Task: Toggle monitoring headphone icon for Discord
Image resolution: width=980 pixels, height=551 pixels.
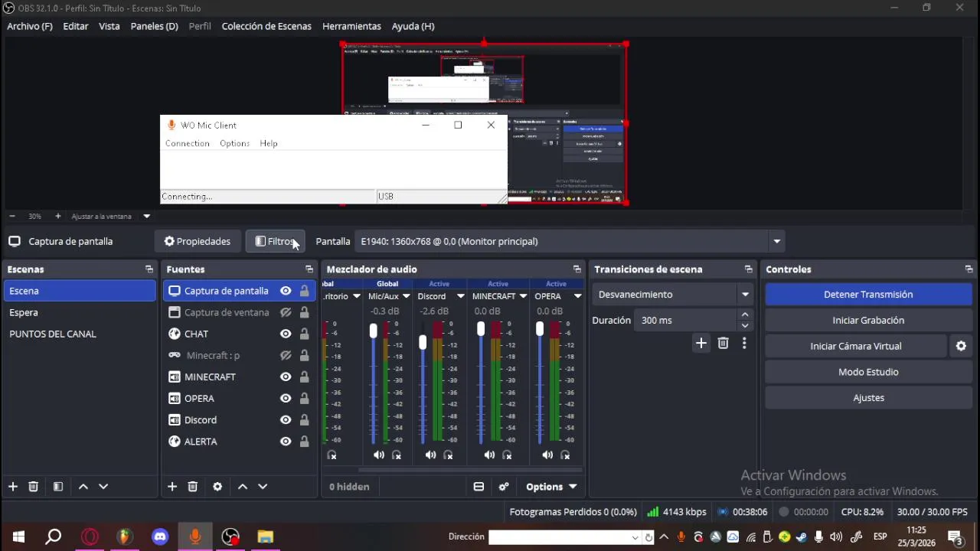Action: pos(448,455)
